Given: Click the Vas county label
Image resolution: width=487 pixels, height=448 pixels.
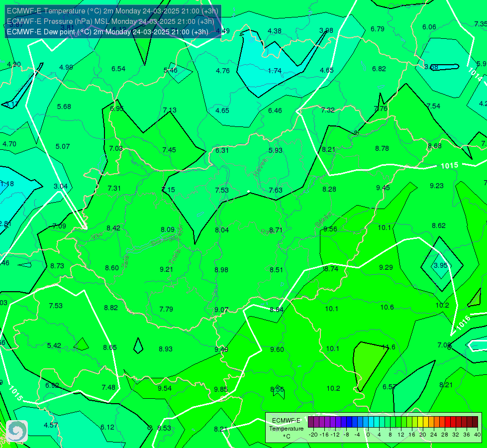Looking at the screenshot, I should [x=97, y=236].
